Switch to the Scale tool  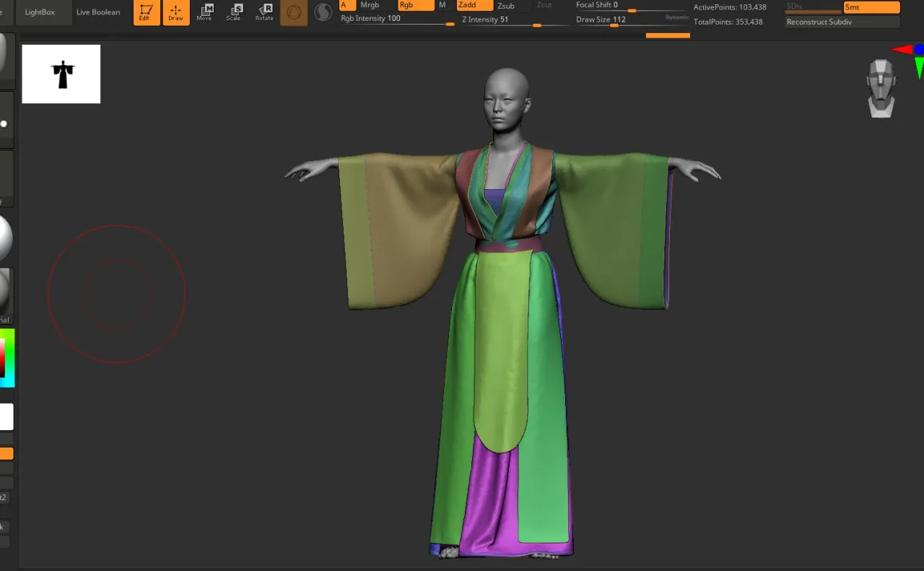click(234, 12)
